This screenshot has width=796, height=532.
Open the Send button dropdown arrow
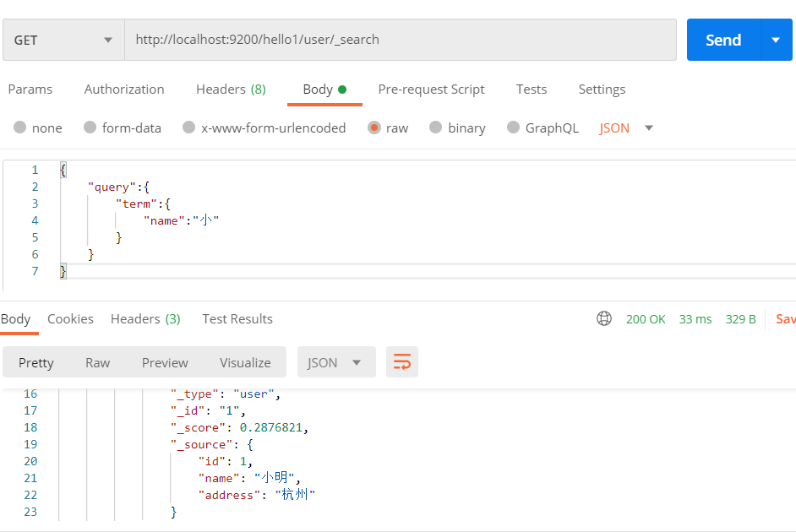pyautogui.click(x=776, y=40)
